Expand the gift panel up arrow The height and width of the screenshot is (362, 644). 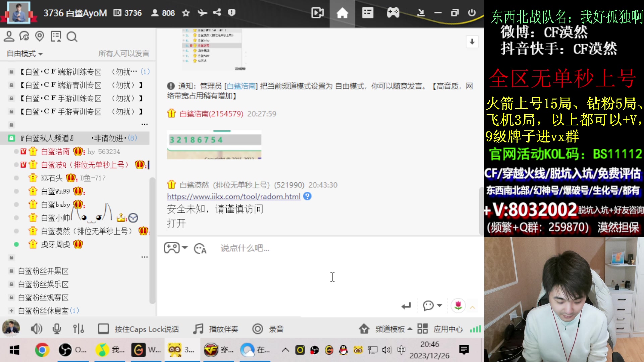coord(473,307)
